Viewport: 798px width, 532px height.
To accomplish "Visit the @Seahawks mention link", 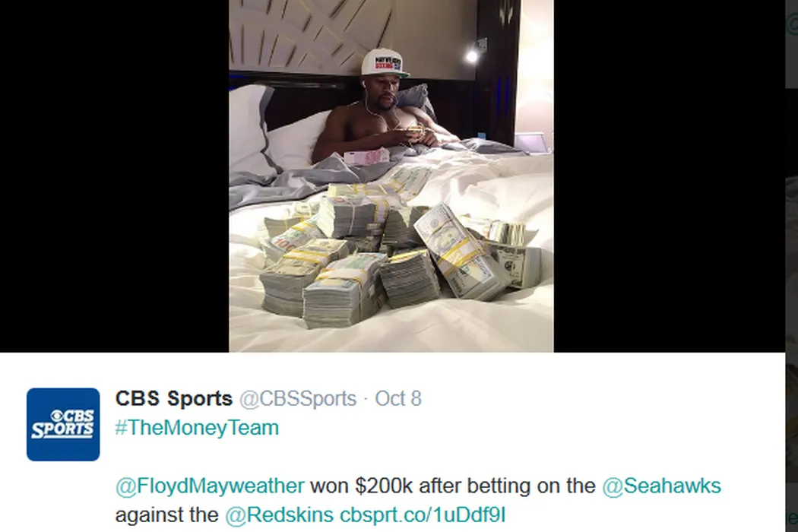I will pos(661,486).
